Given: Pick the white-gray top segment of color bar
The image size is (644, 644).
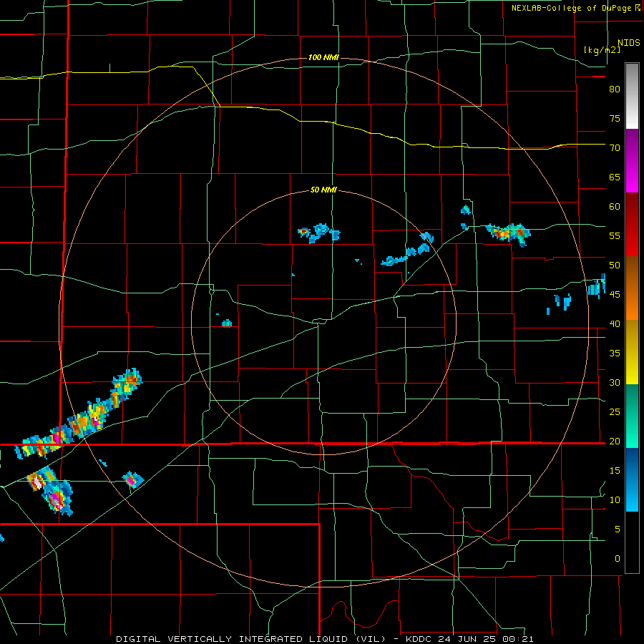Looking at the screenshot, I should tap(632, 96).
